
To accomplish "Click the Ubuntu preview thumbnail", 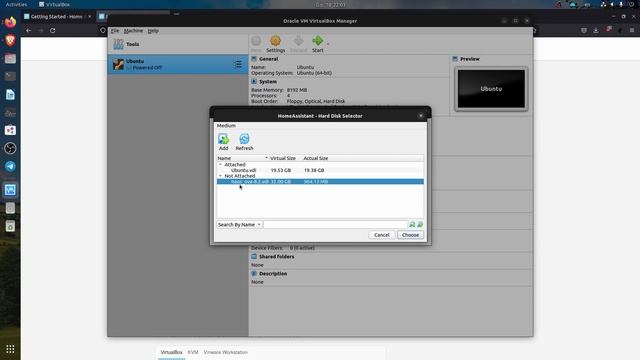I will [x=491, y=89].
